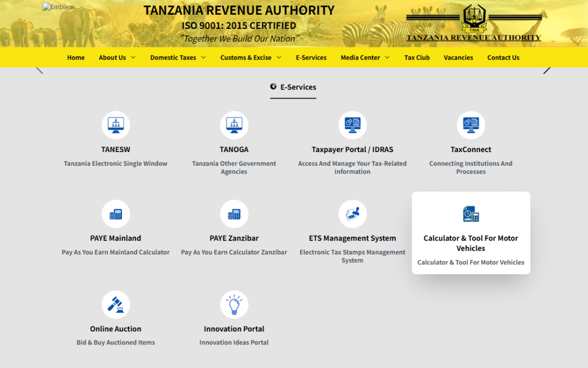Screen dimensions: 588x368
Task: Click the Emblem image in the header
Action: [x=58, y=7]
